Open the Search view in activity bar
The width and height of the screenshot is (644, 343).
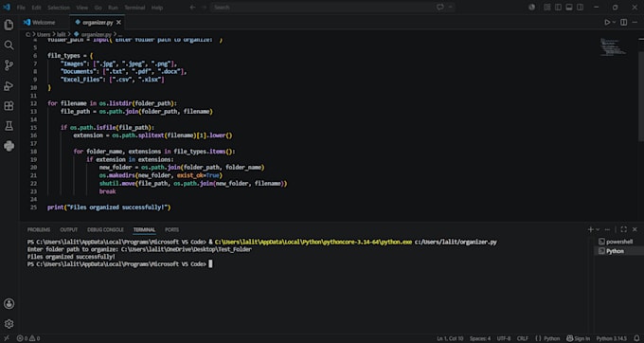point(9,45)
